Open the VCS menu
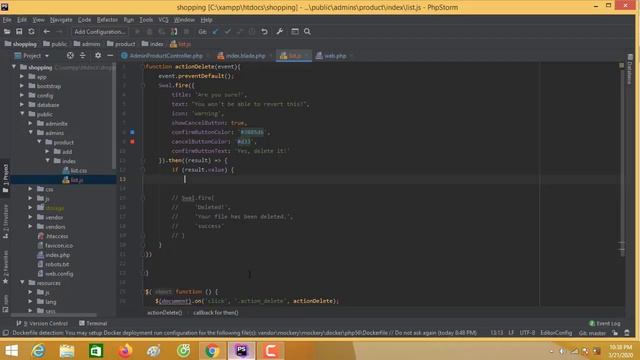 (163, 20)
